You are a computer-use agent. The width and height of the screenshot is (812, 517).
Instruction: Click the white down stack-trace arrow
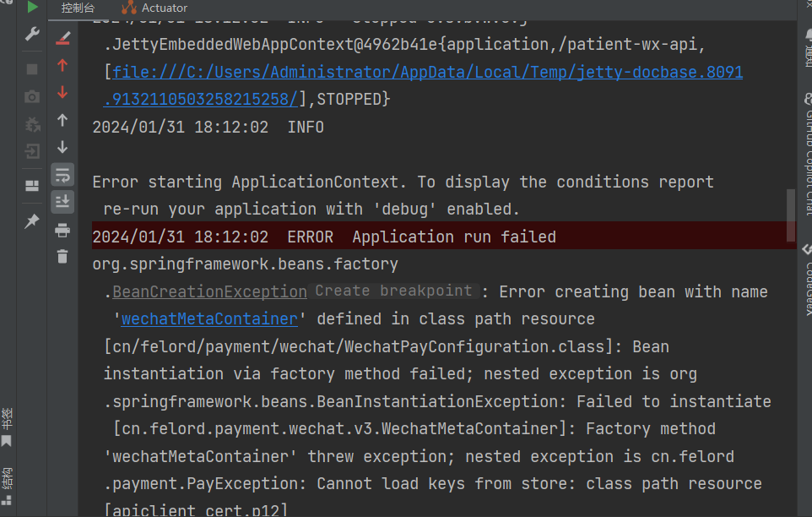coord(62,147)
